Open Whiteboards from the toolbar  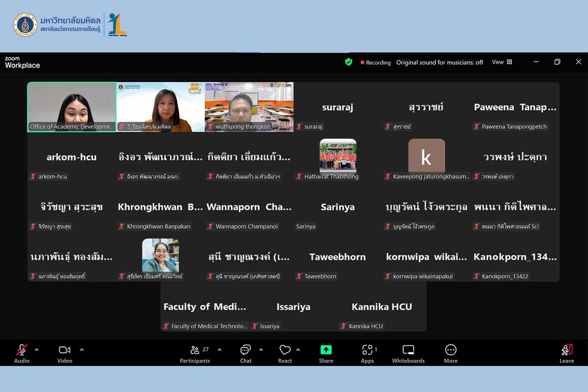tap(408, 353)
